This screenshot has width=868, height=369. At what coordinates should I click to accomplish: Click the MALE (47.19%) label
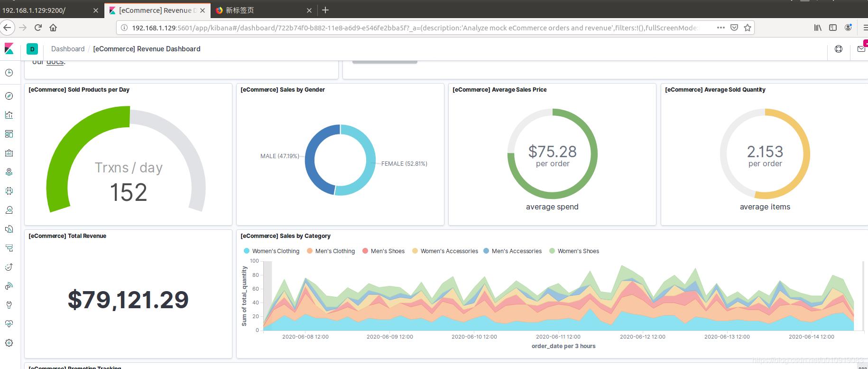coord(280,156)
